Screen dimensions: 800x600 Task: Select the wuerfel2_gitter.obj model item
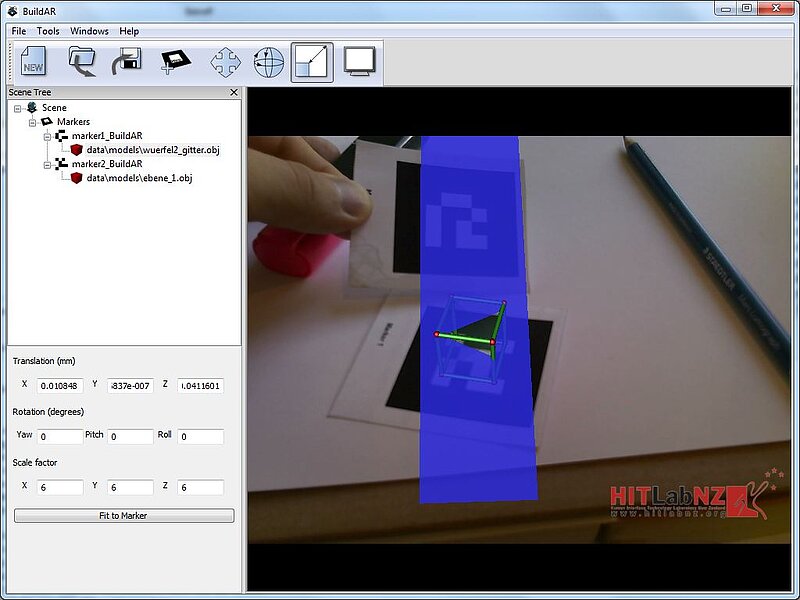(x=152, y=150)
